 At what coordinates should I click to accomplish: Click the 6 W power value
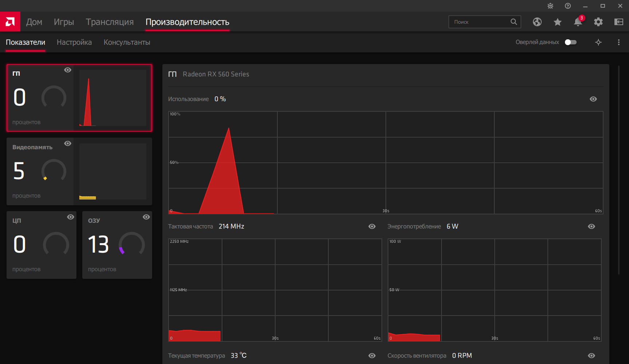click(x=452, y=226)
